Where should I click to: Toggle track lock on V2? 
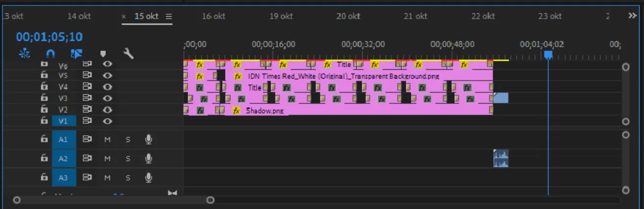point(44,109)
